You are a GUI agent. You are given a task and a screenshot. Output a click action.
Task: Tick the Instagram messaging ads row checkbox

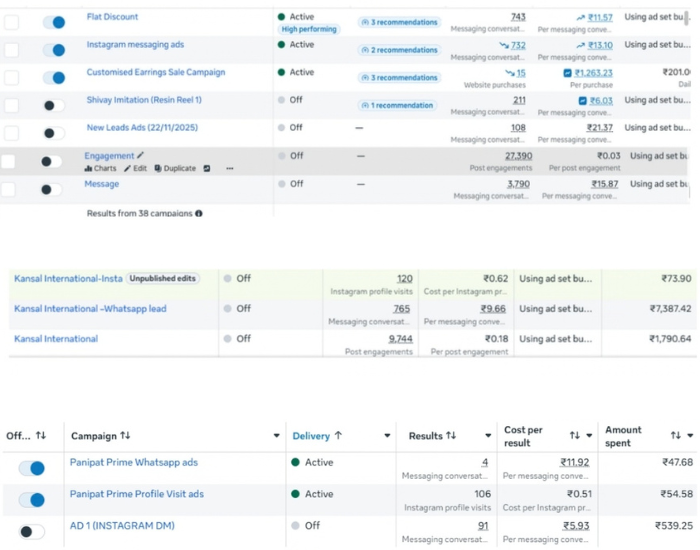click(x=11, y=50)
